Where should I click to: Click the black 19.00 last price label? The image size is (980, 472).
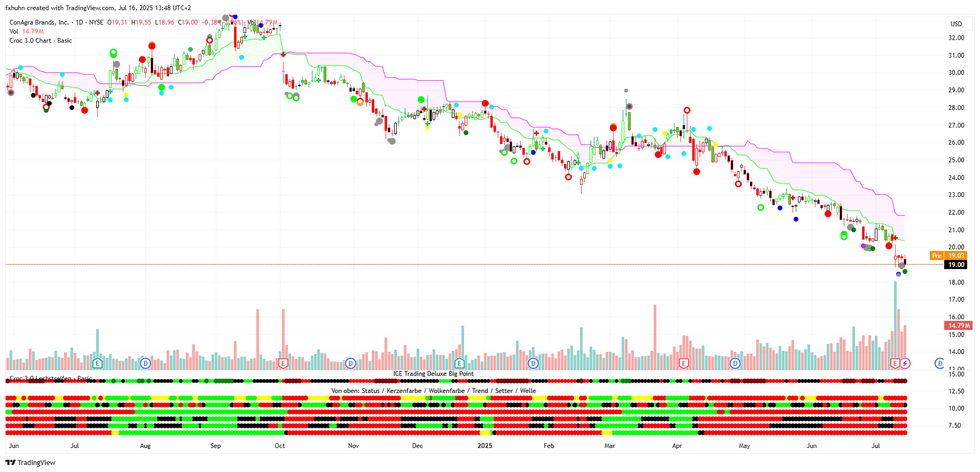955,265
